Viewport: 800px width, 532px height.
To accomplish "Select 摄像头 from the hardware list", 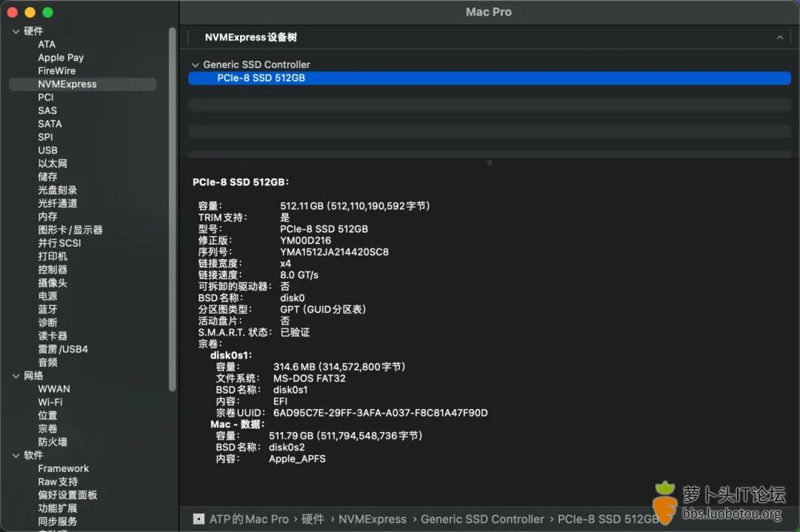I will [53, 282].
